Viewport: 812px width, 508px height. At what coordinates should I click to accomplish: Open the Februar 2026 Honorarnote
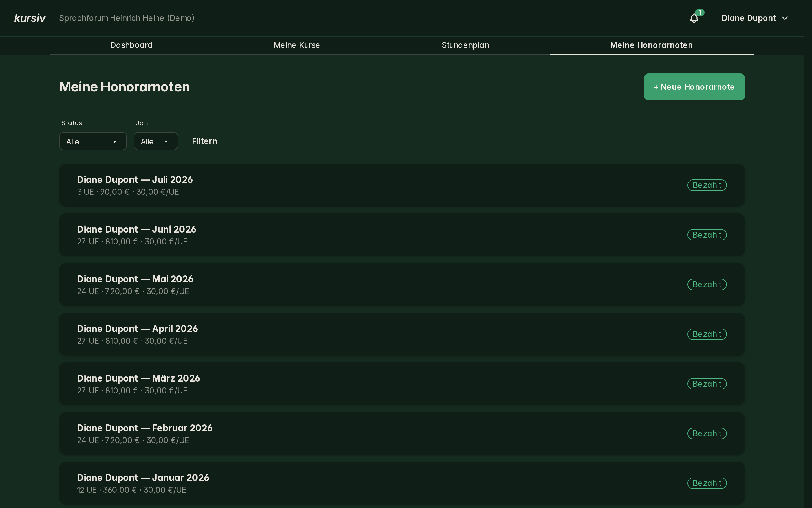pyautogui.click(x=402, y=434)
